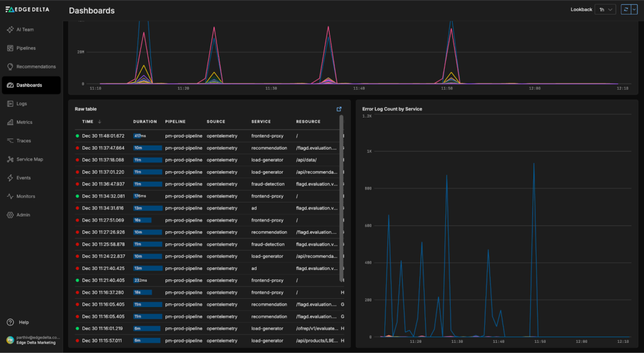644x353 pixels.
Task: Go to the Admin settings page
Action: pos(23,215)
